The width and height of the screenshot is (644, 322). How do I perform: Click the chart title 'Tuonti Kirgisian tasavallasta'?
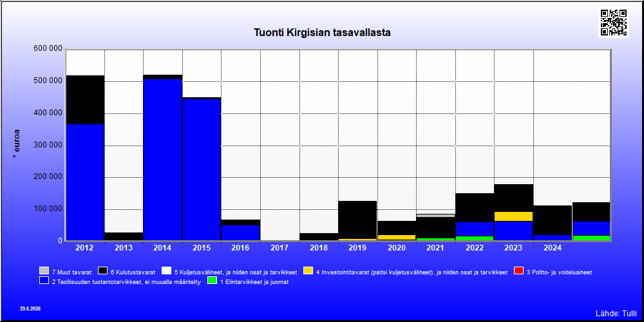[x=322, y=32]
